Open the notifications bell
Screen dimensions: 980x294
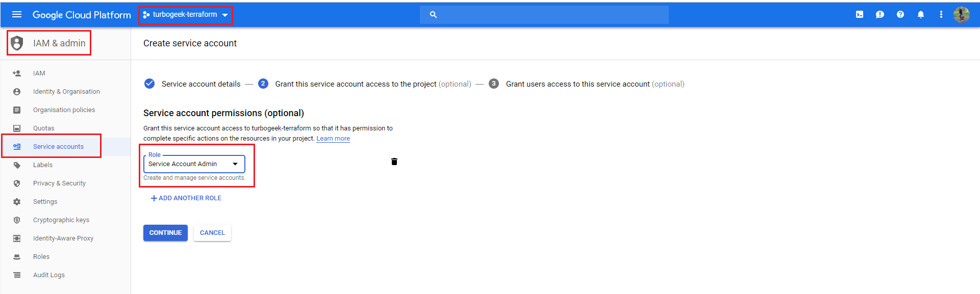tap(921, 14)
